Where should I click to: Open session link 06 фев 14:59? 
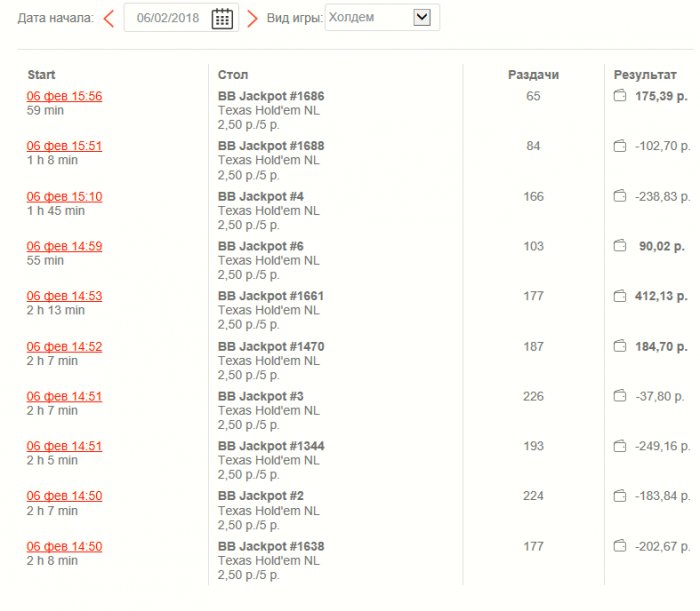coord(64,246)
